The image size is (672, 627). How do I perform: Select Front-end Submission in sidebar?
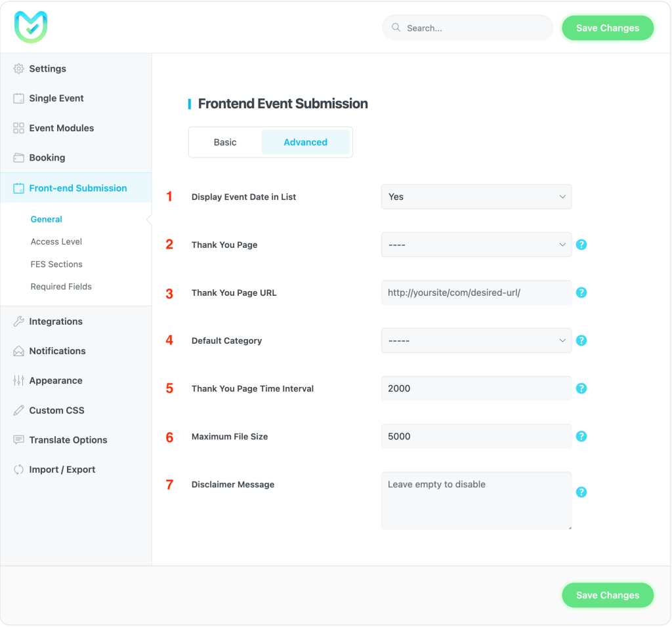pos(76,188)
